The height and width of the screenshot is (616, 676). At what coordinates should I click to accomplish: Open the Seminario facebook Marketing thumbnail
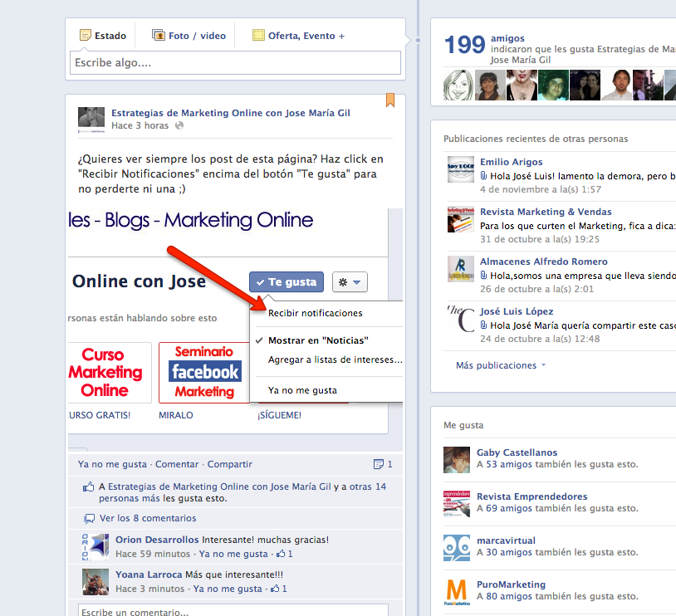coord(204,373)
